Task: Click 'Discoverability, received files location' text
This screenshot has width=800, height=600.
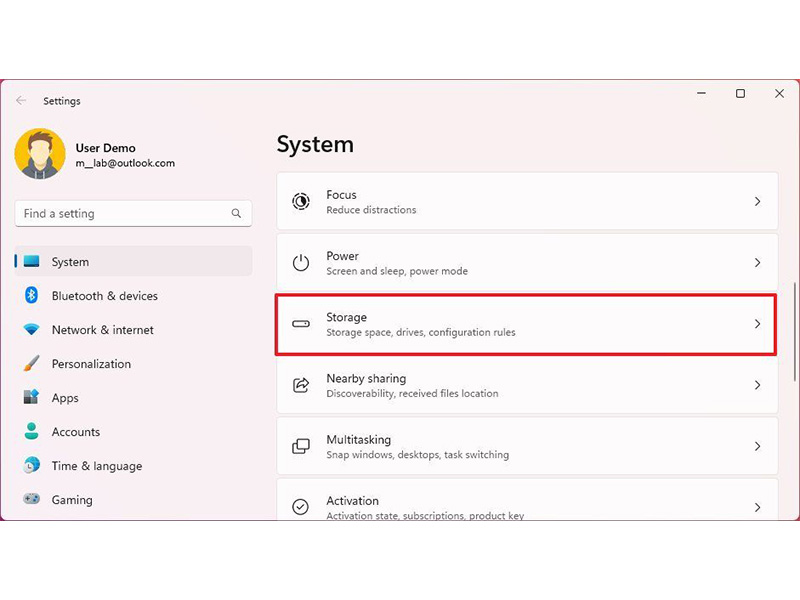Action: 412,393
